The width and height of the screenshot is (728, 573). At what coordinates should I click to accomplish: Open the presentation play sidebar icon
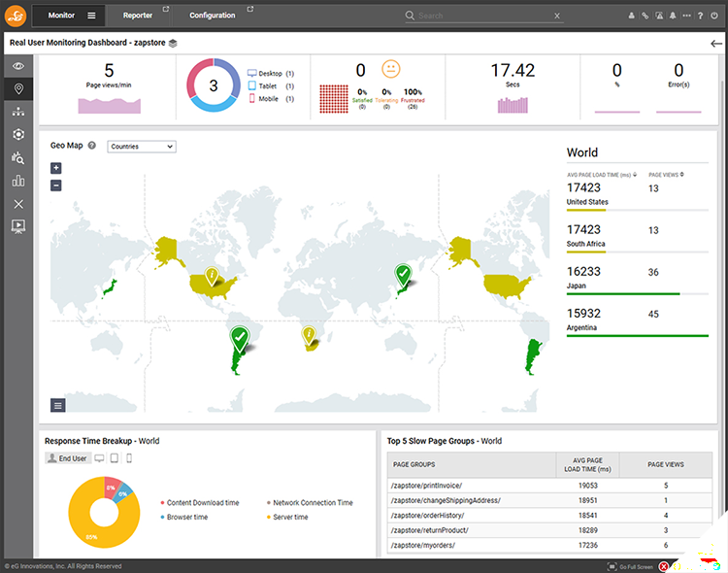click(18, 227)
